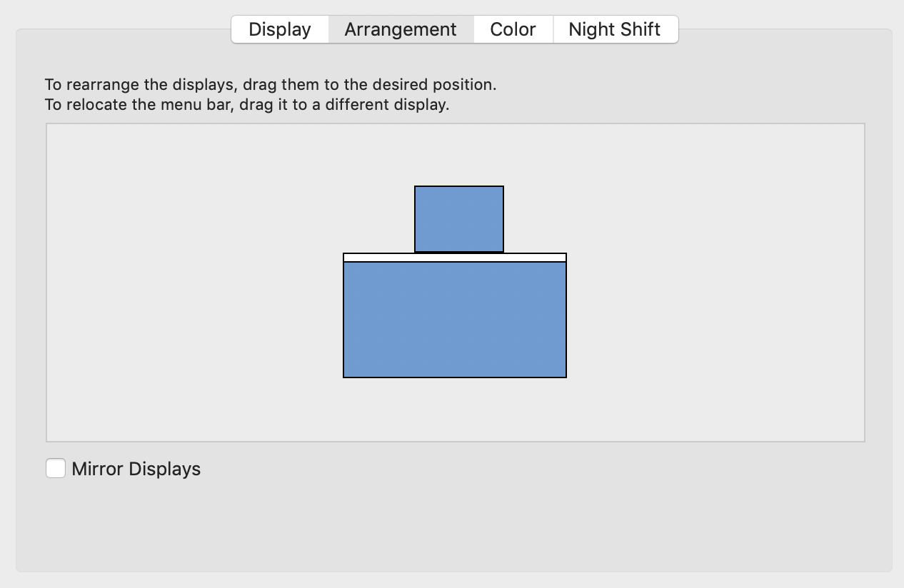Click empty space above the small display
904x588 pixels.
coord(459,153)
